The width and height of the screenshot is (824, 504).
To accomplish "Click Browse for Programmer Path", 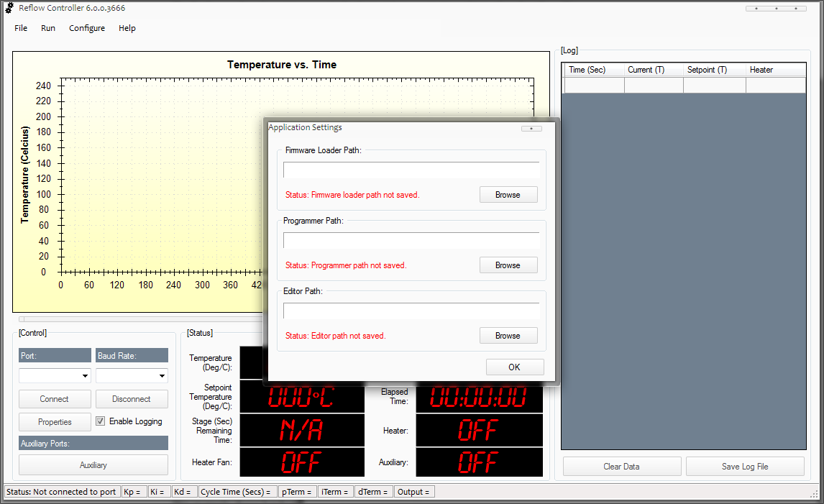I will [508, 265].
